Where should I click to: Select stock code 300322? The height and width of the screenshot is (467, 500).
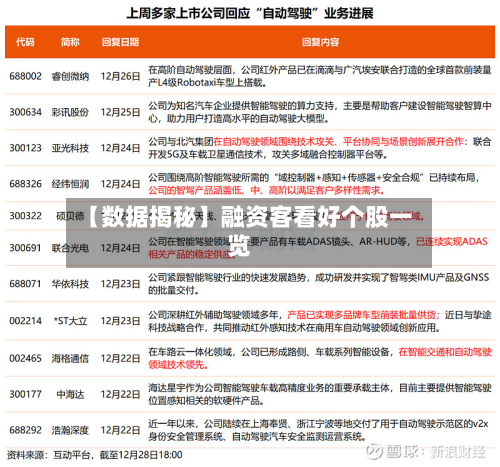[26, 216]
